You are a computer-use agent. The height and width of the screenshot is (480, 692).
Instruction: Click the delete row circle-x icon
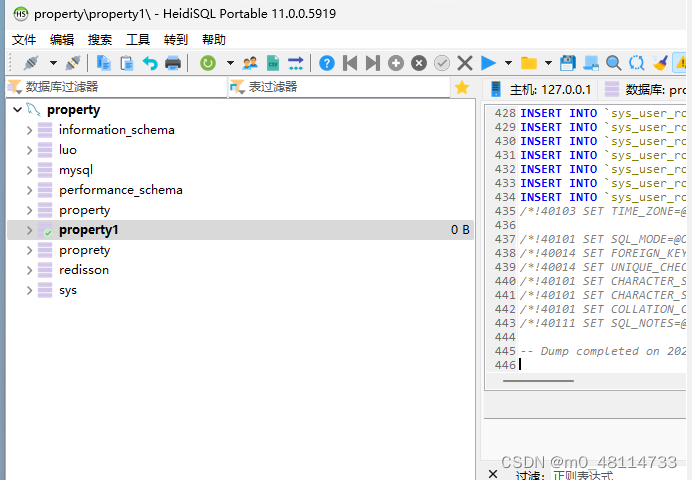pyautogui.click(x=419, y=63)
